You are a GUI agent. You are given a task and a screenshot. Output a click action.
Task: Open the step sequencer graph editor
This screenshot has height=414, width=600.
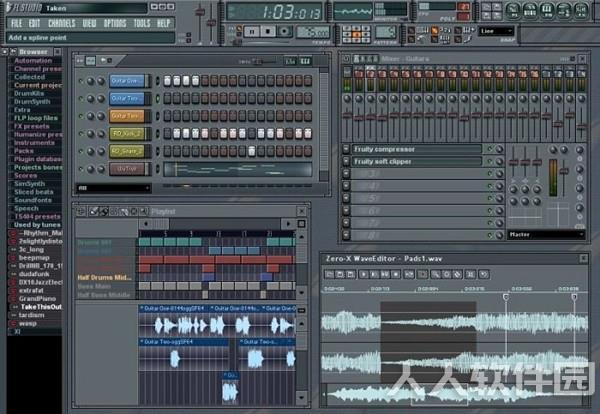tap(291, 61)
